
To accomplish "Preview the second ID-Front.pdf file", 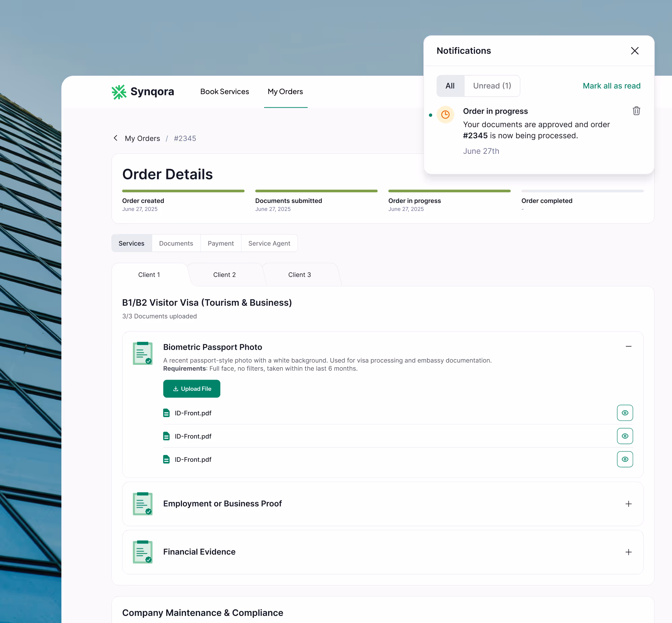I will coord(625,436).
